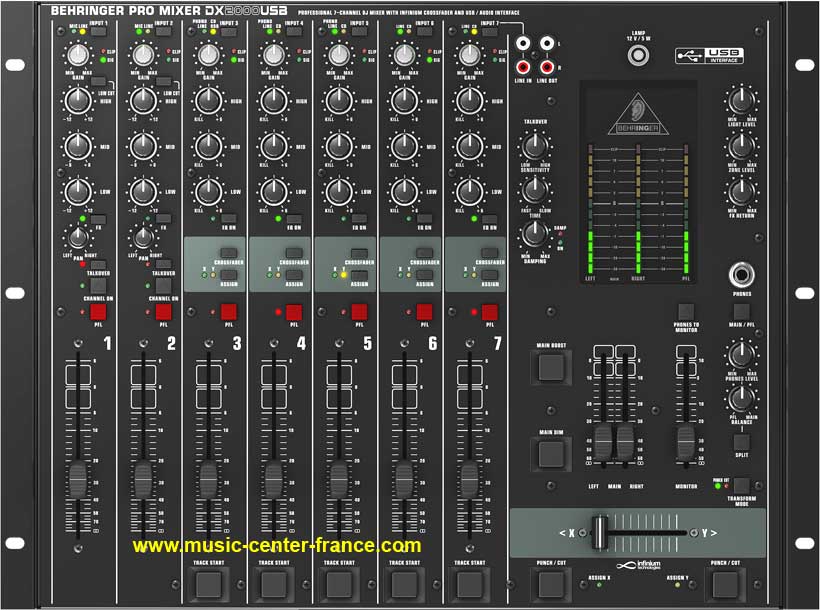Click the FX Return knob
This screenshot has width=820, height=610.
coord(741,191)
